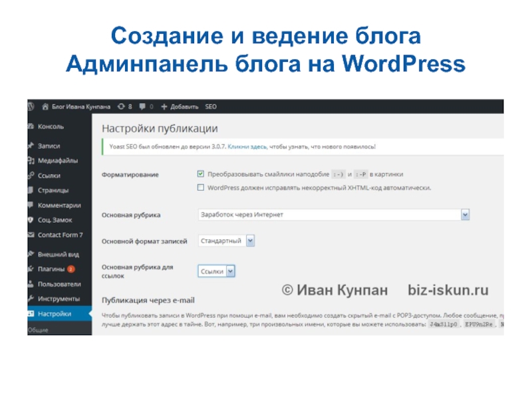532x399 pixels.
Task: Open Комментарии menu item
Action: pos(60,205)
